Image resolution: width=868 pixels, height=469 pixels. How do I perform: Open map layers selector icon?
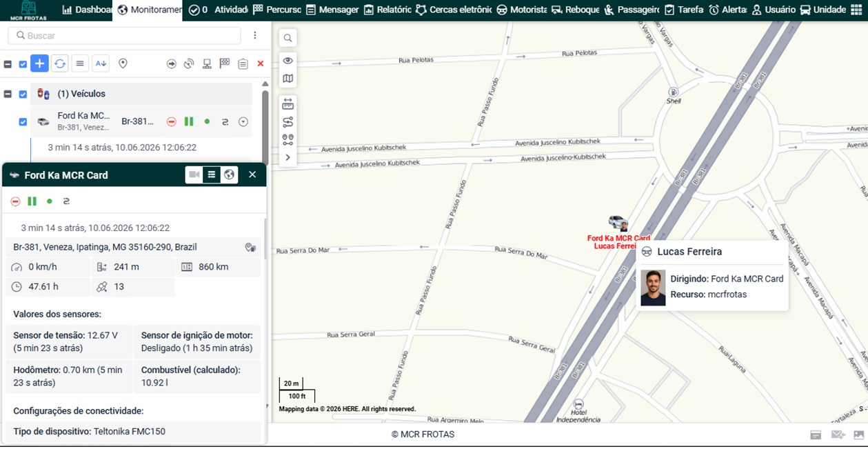click(x=287, y=79)
